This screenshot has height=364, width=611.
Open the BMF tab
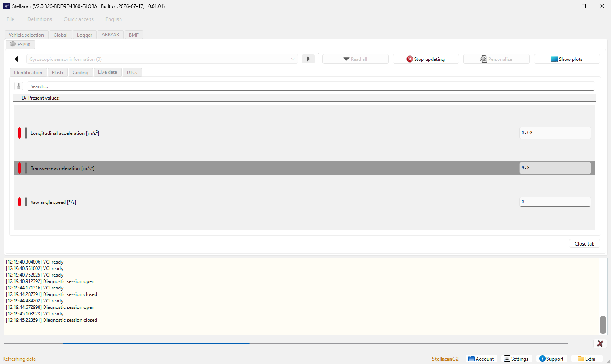click(x=134, y=35)
